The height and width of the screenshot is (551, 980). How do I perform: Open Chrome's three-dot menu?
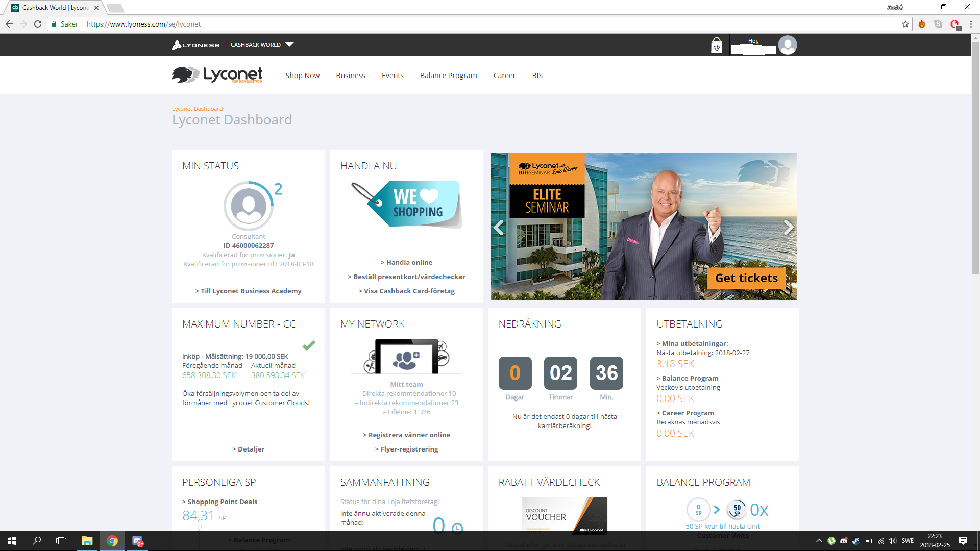[x=971, y=24]
